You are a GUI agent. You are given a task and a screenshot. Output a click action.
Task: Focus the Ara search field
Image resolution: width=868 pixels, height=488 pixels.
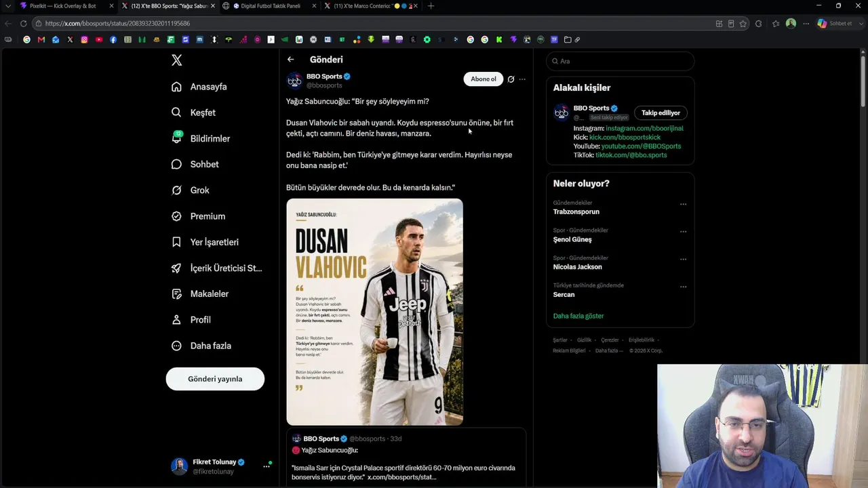(620, 61)
